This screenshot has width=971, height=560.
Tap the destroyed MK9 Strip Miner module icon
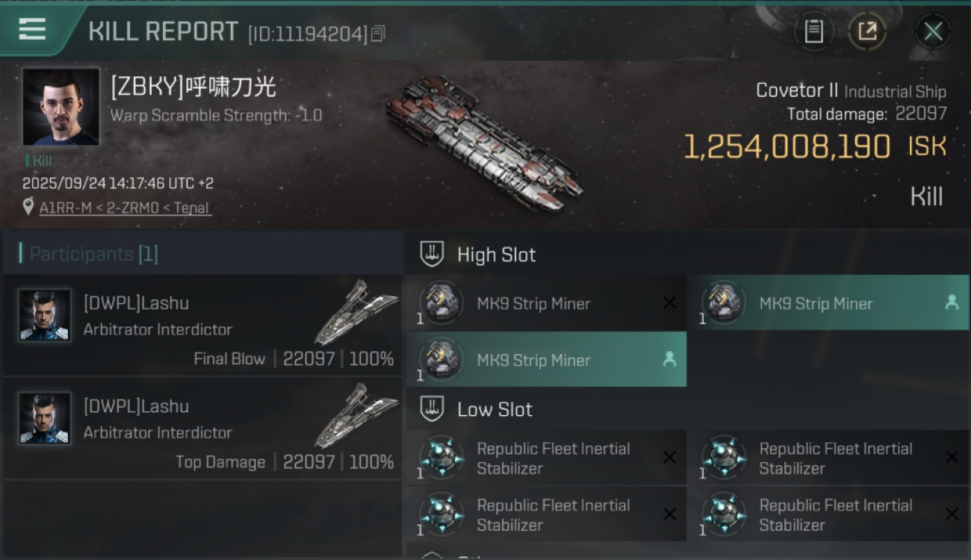click(x=441, y=303)
